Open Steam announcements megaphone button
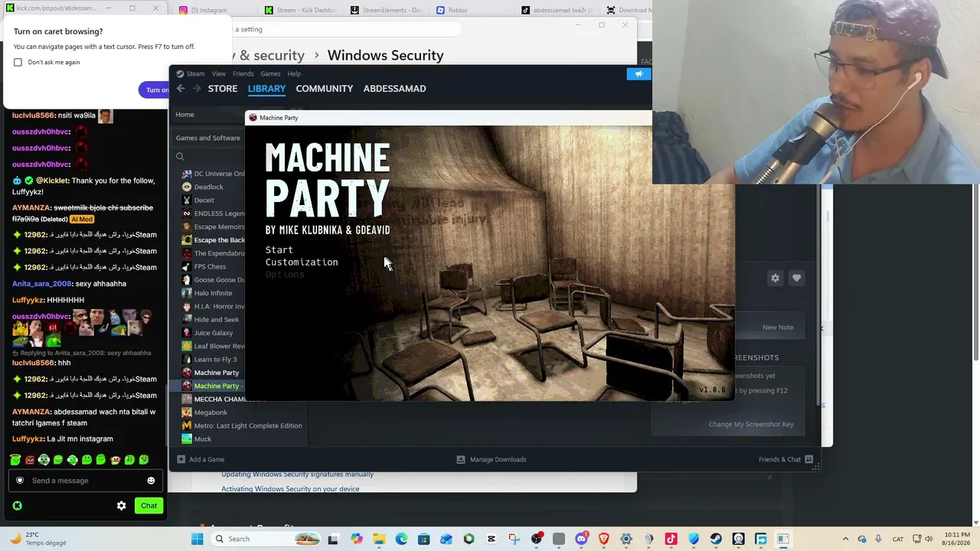980x551 pixels. point(639,73)
